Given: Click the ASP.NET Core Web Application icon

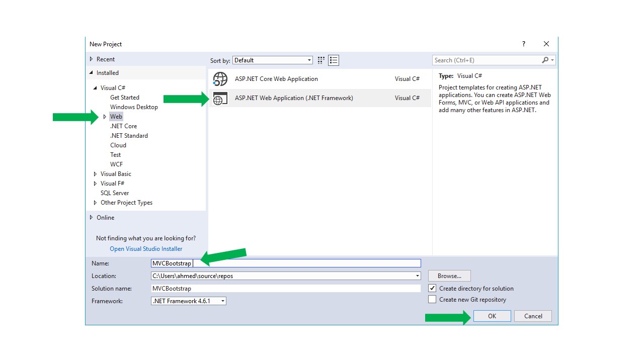Looking at the screenshot, I should [x=220, y=79].
